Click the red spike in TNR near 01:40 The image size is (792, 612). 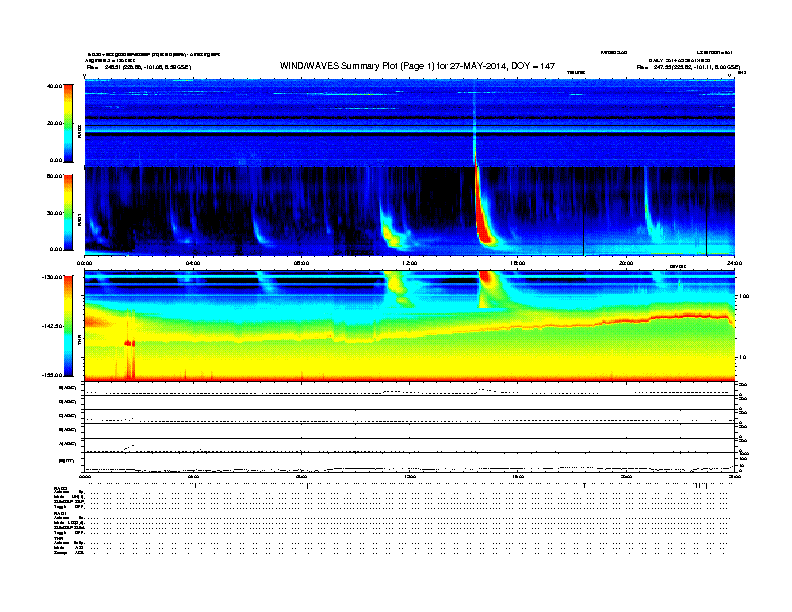coord(130,343)
